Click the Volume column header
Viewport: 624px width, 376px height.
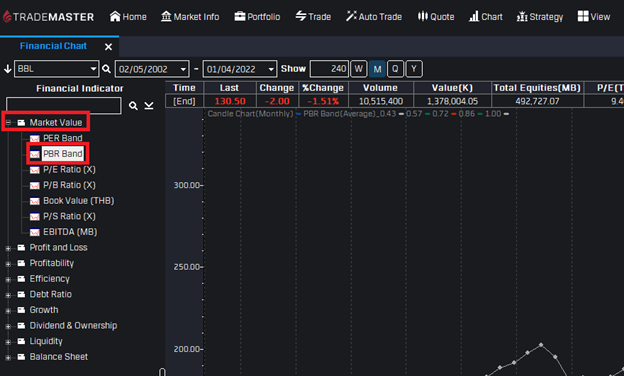380,88
